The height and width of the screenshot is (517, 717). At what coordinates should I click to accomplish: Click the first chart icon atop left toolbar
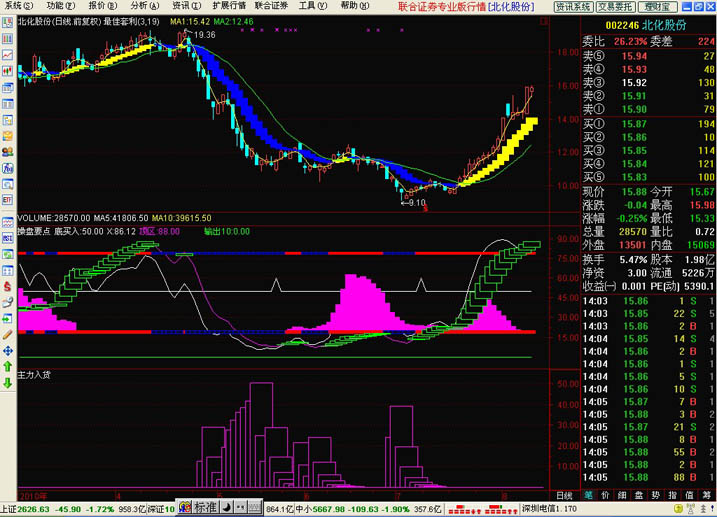coord(8,23)
